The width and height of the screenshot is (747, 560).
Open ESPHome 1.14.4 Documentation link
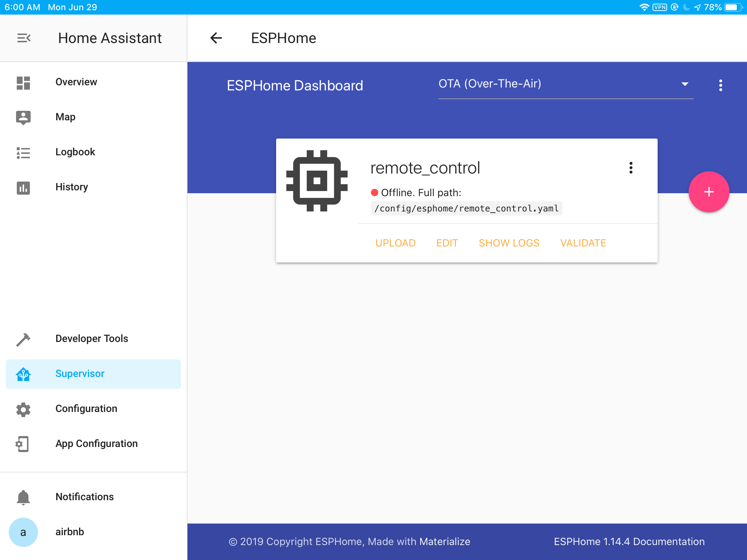(x=629, y=542)
